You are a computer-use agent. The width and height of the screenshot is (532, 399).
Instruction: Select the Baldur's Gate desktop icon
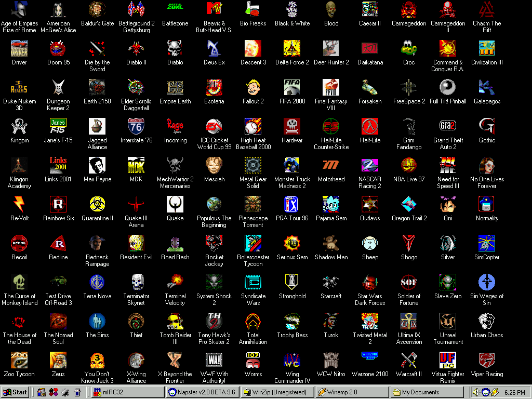tap(97, 10)
